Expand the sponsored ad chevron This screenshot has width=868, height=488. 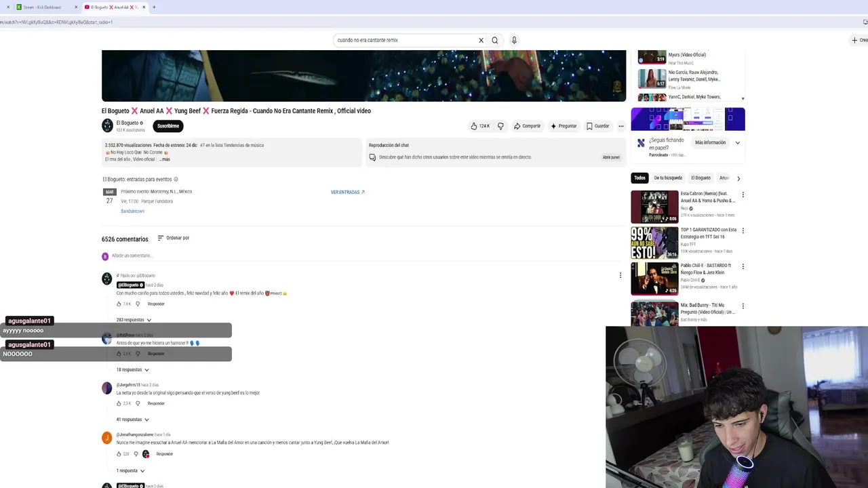(x=737, y=143)
